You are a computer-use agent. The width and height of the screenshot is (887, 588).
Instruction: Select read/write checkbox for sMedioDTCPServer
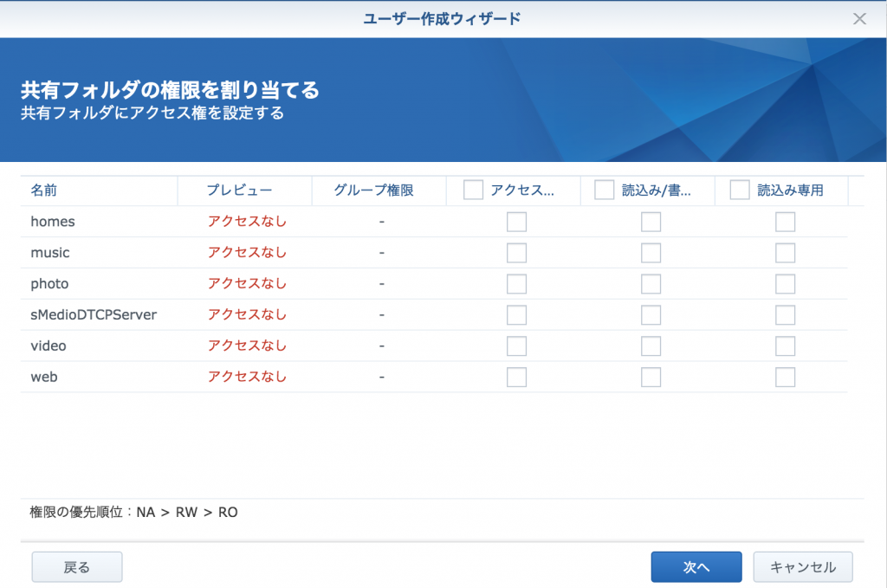(651, 315)
